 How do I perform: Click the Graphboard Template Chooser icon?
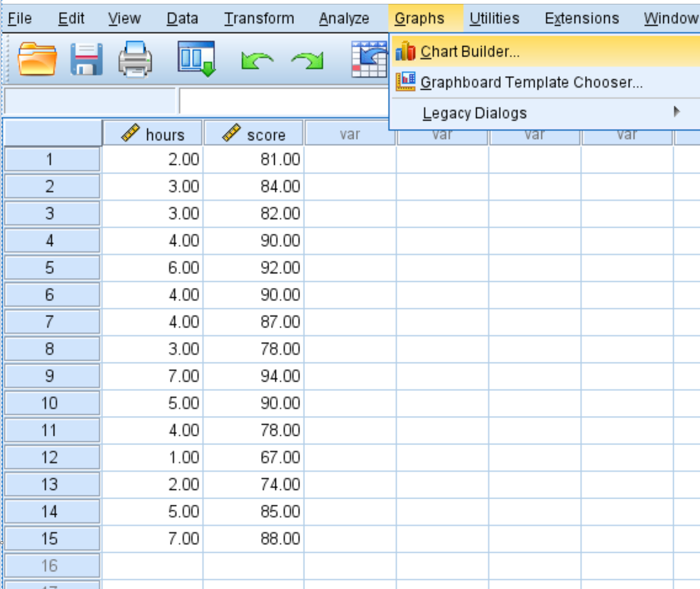click(x=406, y=82)
